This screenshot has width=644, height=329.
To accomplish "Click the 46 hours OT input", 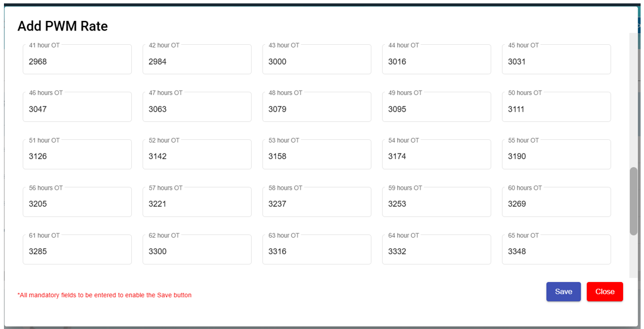I will click(77, 109).
